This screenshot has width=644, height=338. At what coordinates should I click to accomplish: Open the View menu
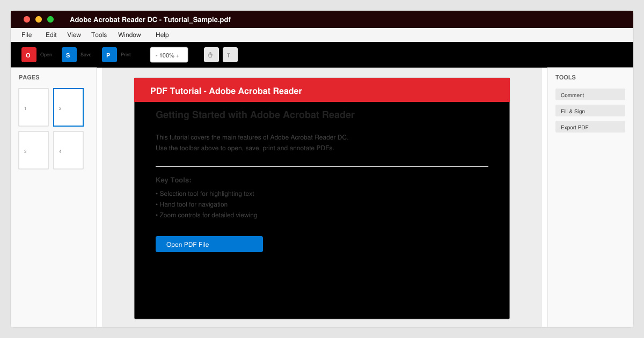[74, 35]
